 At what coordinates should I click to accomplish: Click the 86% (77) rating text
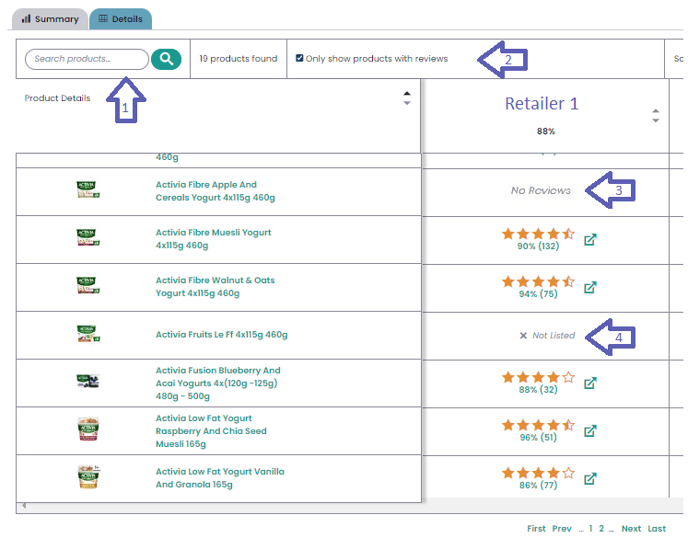coord(538,485)
